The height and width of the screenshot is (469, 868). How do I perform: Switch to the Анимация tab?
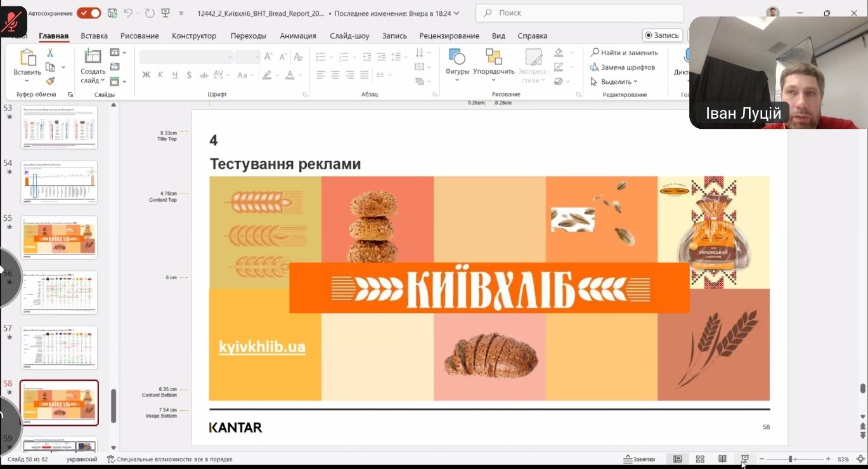pyautogui.click(x=297, y=36)
